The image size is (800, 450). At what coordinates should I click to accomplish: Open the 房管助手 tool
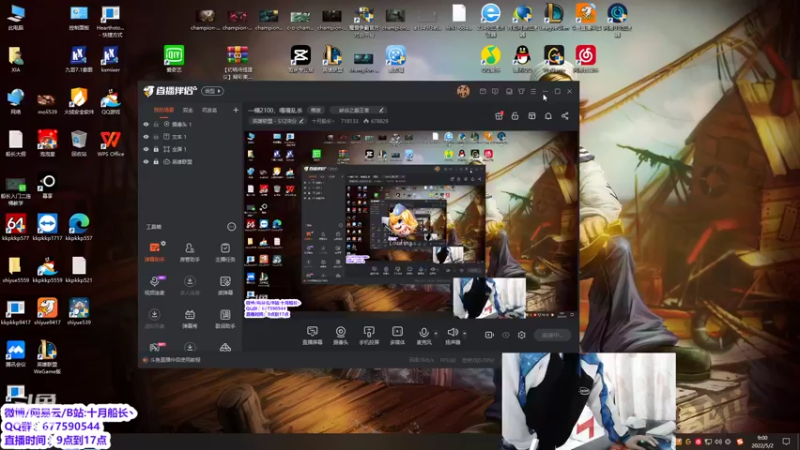point(189,252)
